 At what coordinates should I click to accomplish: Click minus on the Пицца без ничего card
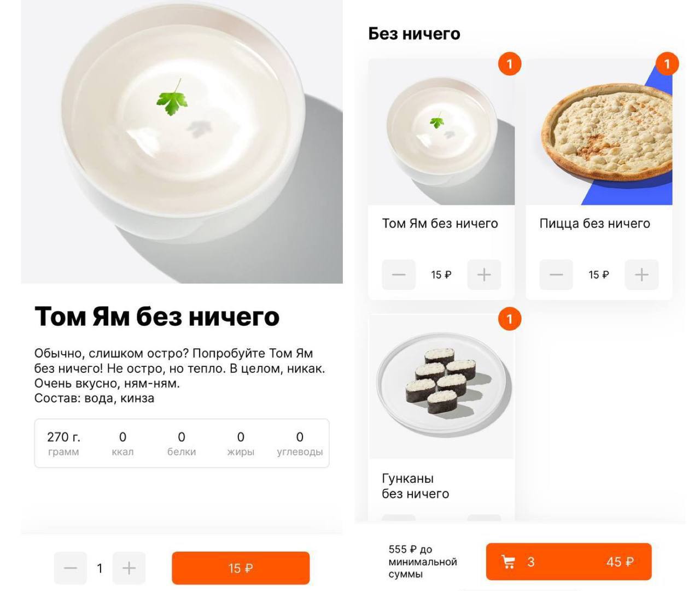556,274
